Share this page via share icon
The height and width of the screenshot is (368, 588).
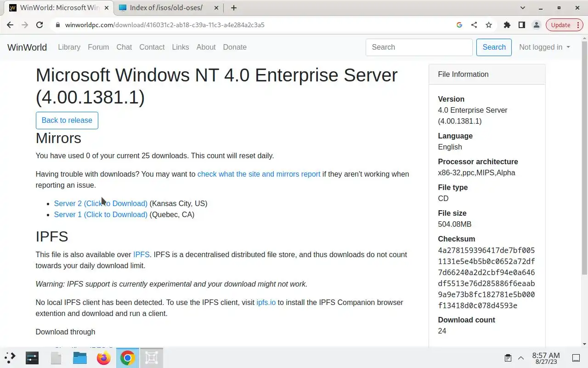click(474, 25)
